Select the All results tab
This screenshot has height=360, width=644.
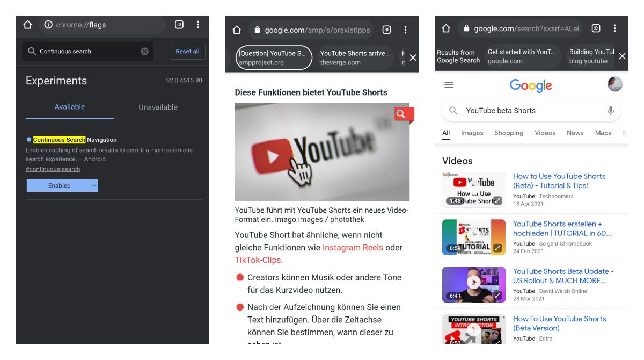point(446,133)
